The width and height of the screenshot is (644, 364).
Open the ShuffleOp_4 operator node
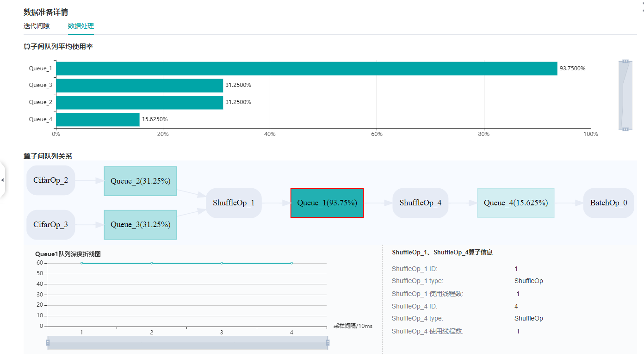(x=420, y=203)
